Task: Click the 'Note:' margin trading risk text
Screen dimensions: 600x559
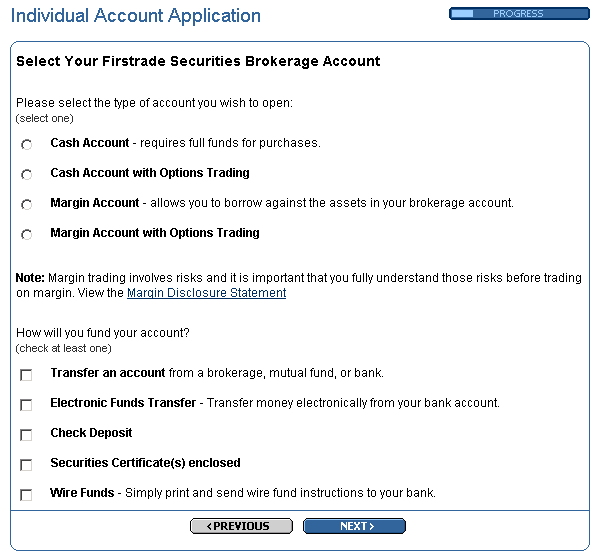Action: click(x=298, y=285)
